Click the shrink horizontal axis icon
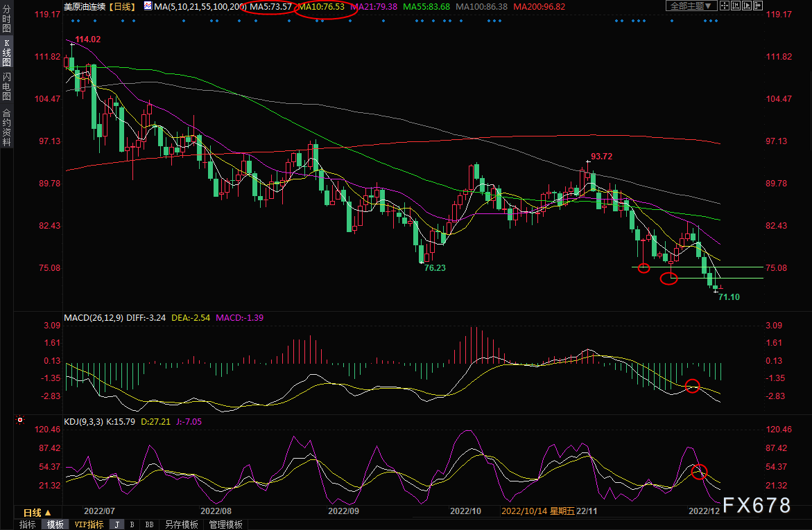The image size is (812, 530). coord(735,6)
